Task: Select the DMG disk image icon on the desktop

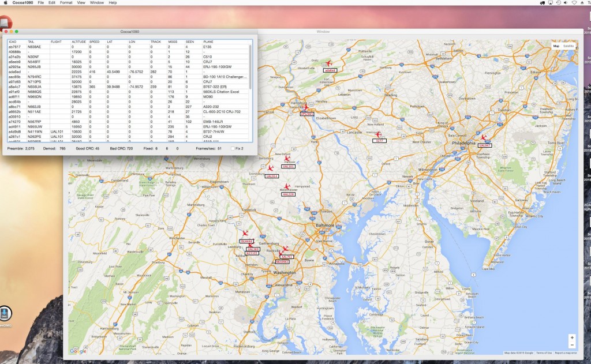Action: pos(5,313)
